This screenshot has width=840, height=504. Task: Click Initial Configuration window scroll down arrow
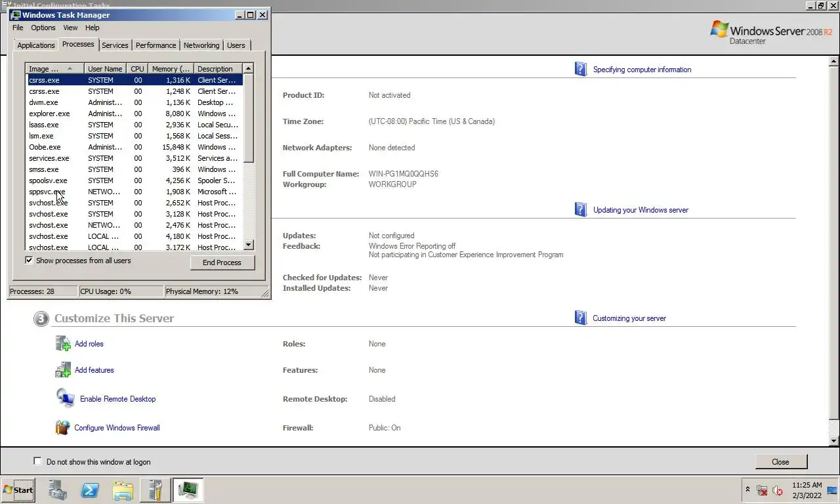coord(834,441)
